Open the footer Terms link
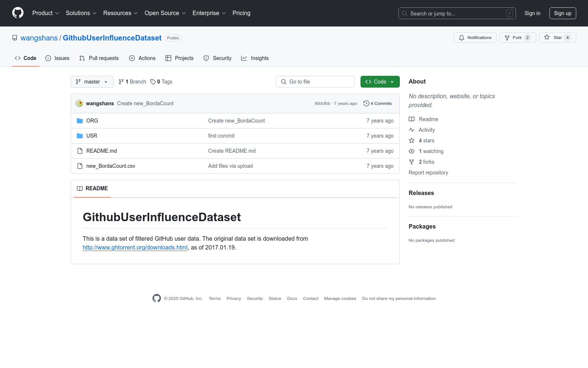This screenshot has height=368, width=588. point(215,298)
